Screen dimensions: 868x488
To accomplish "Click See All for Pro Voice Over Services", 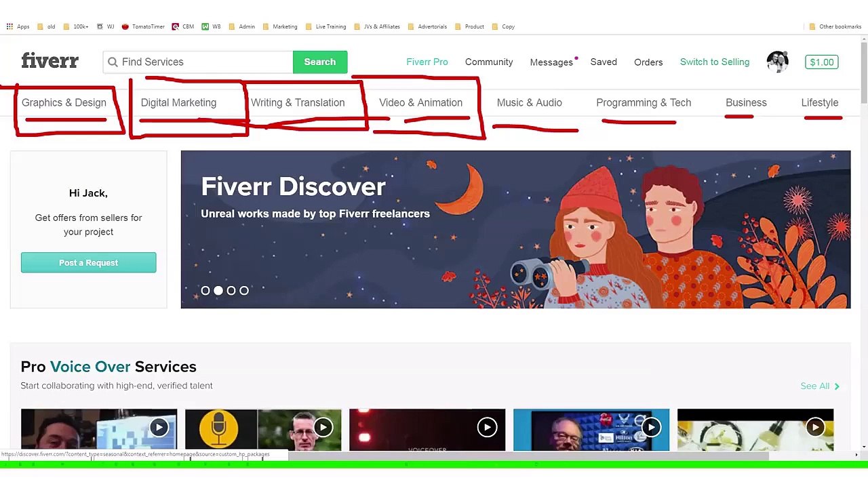I will click(820, 386).
